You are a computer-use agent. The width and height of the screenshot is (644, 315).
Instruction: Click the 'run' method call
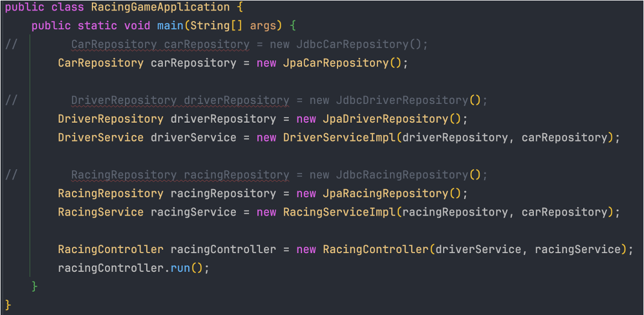(180, 268)
